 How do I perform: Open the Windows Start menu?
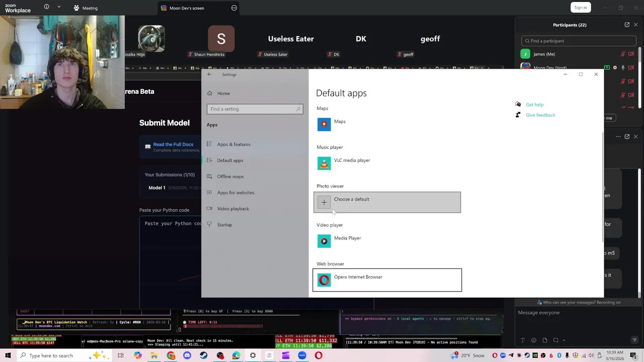coord(8,355)
